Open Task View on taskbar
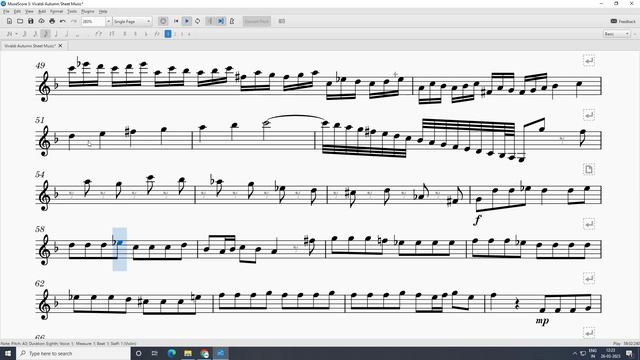 155,353
